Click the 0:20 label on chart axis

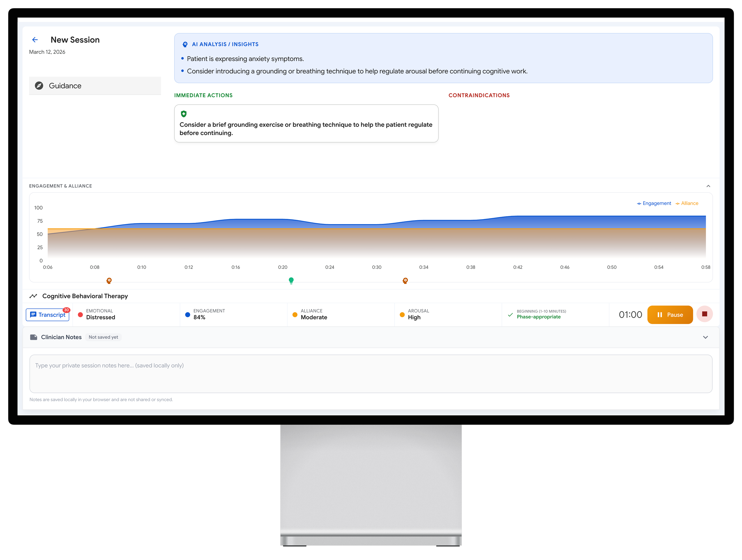click(x=283, y=267)
